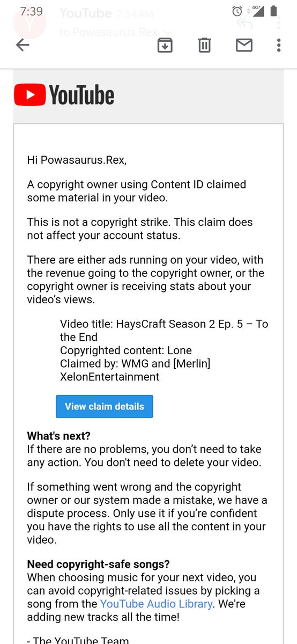
Task: Delete the email using the trash icon
Action: pos(204,46)
